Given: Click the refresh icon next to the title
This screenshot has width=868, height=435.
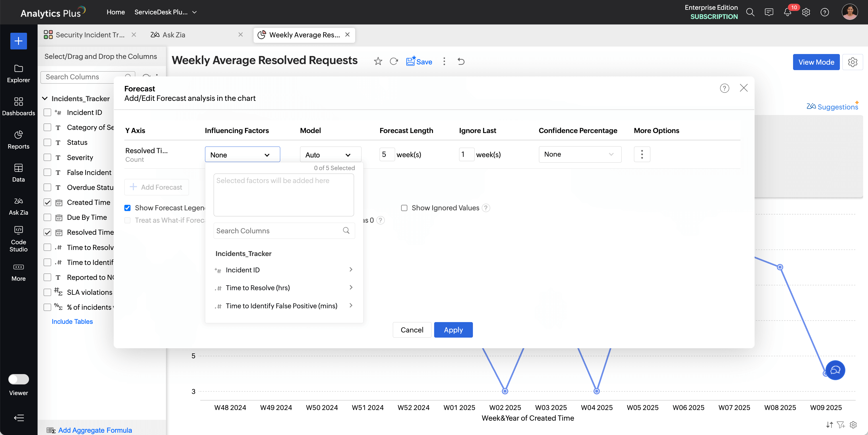Looking at the screenshot, I should pyautogui.click(x=394, y=61).
